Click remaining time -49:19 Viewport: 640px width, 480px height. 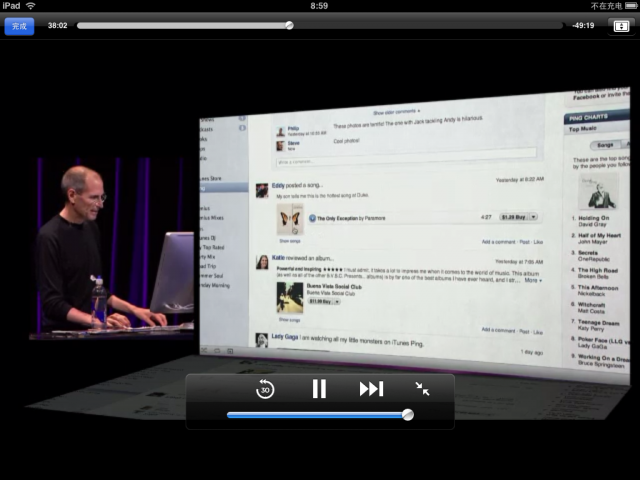pos(583,25)
